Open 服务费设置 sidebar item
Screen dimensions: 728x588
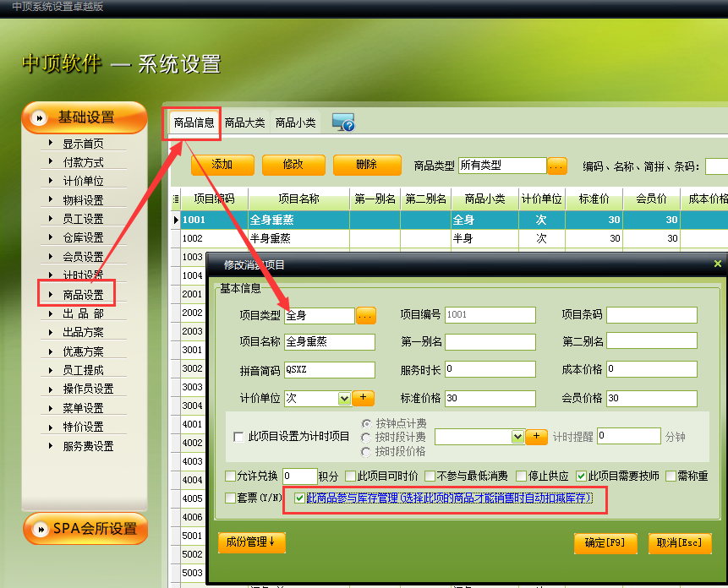88,446
